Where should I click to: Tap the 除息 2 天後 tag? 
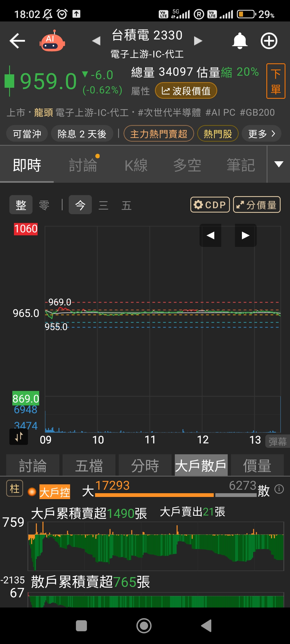point(82,133)
